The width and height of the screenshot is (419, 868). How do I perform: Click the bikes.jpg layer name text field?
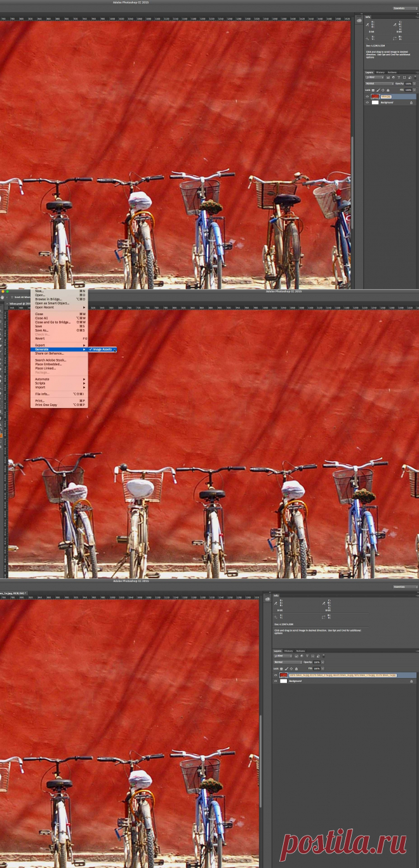(386, 97)
